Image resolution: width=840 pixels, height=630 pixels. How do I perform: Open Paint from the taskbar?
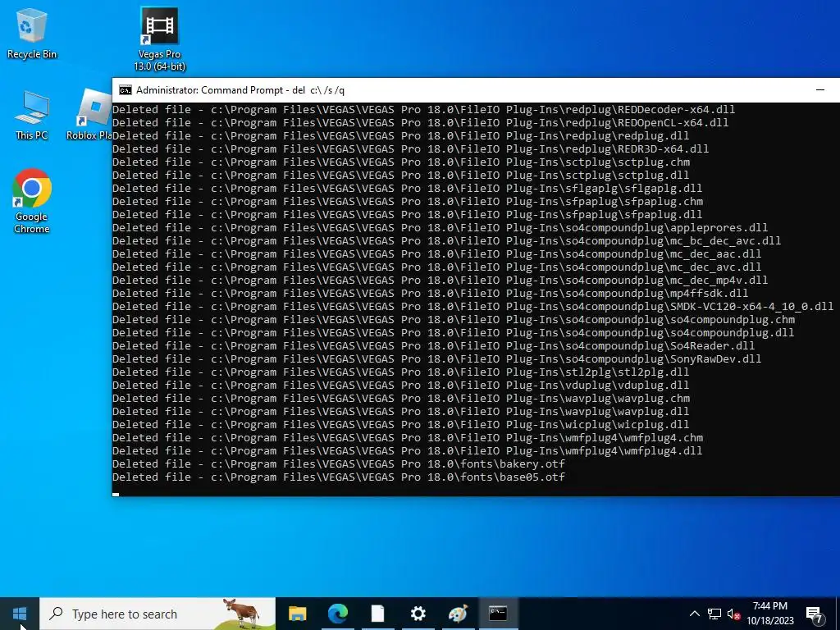(458, 614)
